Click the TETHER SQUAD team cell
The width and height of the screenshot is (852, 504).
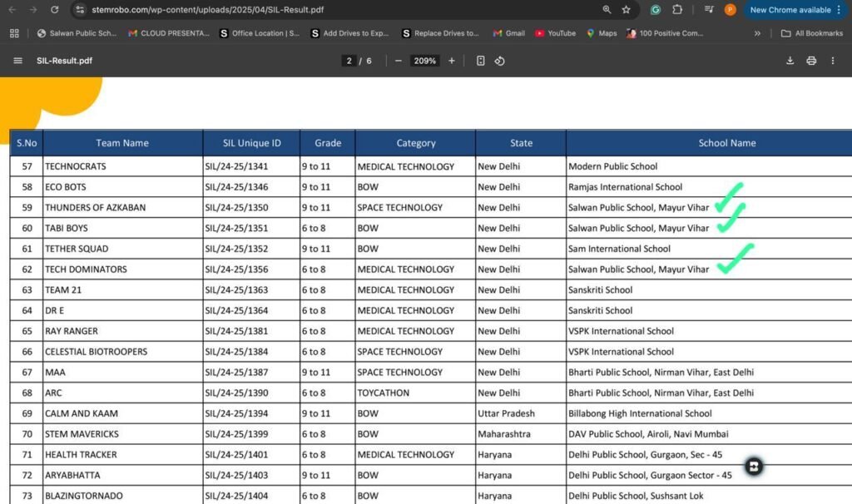click(123, 249)
